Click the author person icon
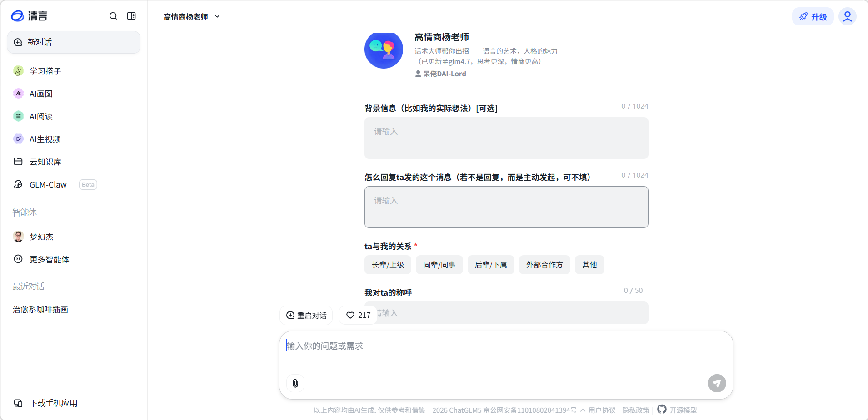This screenshot has height=420, width=868. click(418, 74)
